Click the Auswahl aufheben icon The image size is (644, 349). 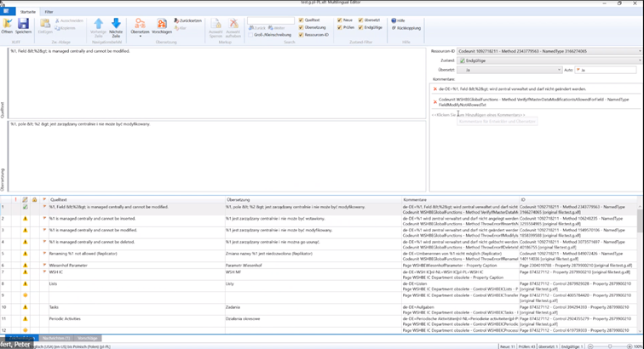[x=233, y=23]
